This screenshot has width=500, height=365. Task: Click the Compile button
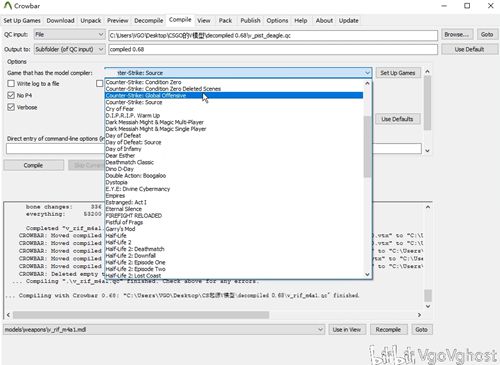(33, 165)
